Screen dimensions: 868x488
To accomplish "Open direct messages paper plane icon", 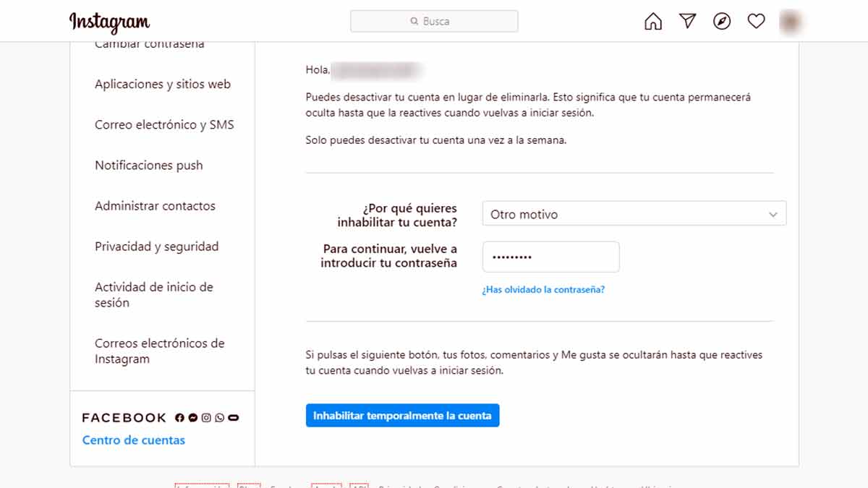I will tap(687, 22).
